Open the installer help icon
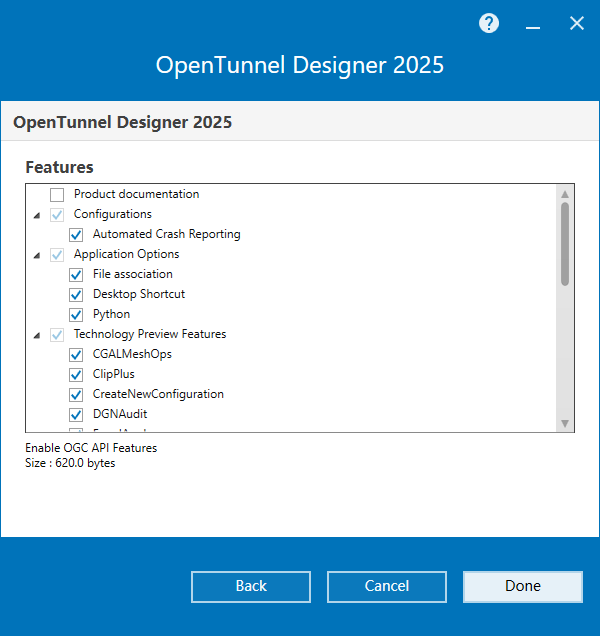This screenshot has height=636, width=600. 489,24
